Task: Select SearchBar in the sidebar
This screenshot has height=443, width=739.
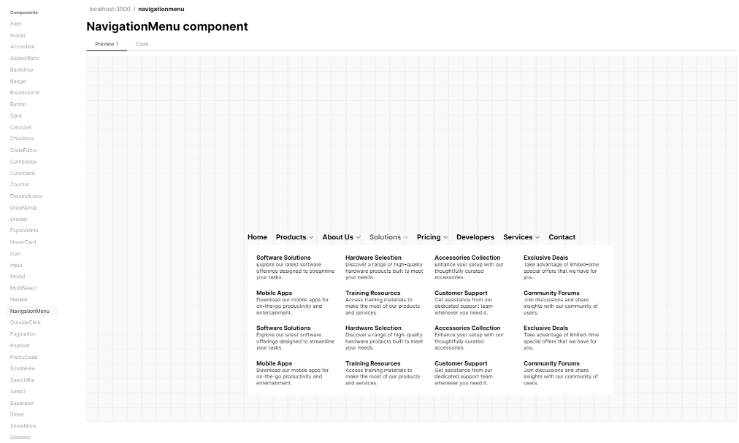Action: tap(23, 380)
